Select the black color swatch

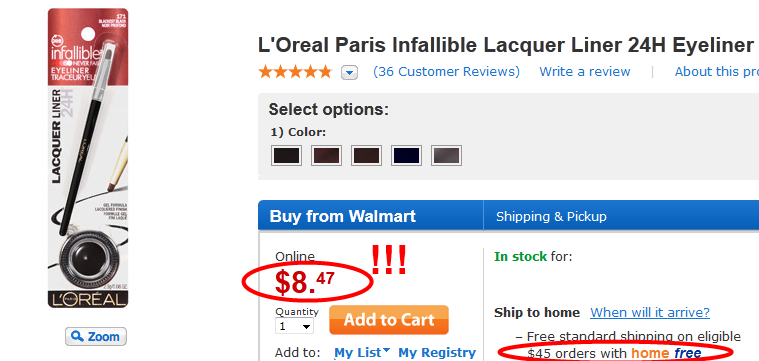[286, 156]
